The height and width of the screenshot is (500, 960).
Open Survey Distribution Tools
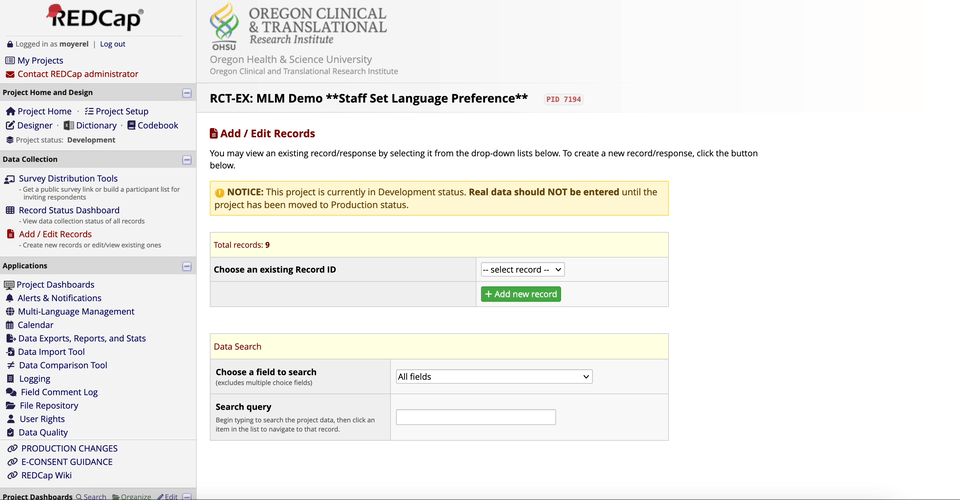click(68, 179)
